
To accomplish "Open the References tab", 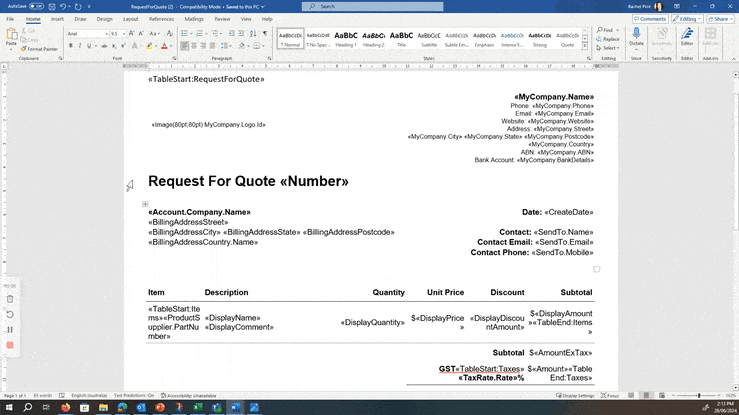I will coord(161,18).
